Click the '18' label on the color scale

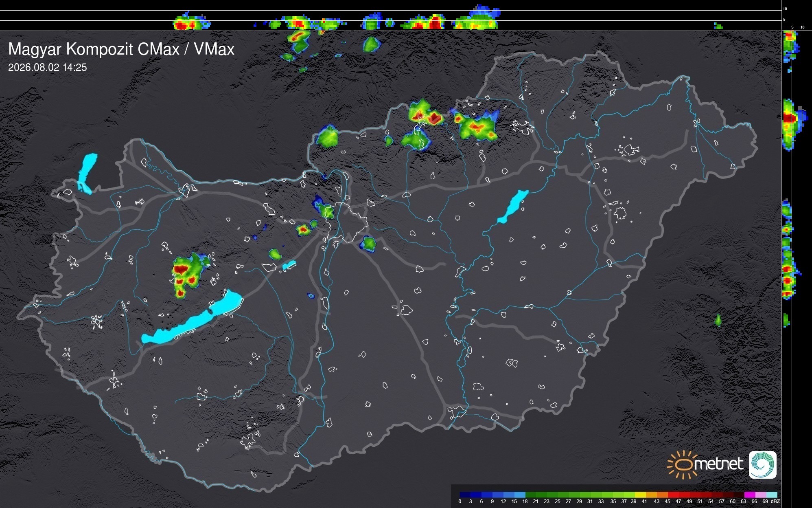(525, 501)
